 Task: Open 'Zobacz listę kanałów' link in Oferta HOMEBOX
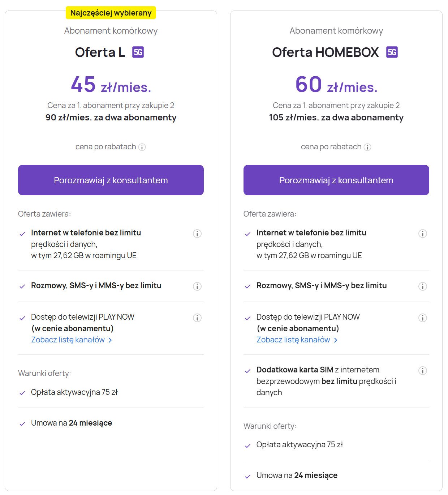293,340
